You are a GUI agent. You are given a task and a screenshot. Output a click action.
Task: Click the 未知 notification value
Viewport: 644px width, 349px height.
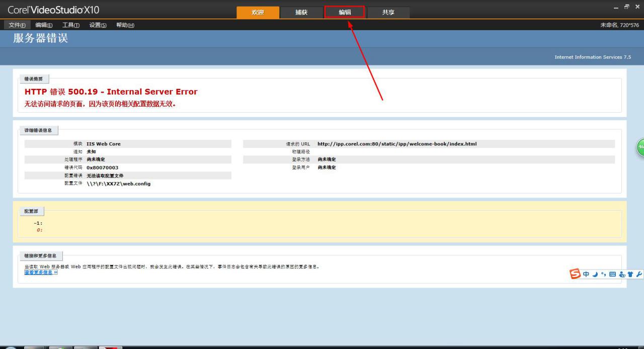tap(91, 151)
